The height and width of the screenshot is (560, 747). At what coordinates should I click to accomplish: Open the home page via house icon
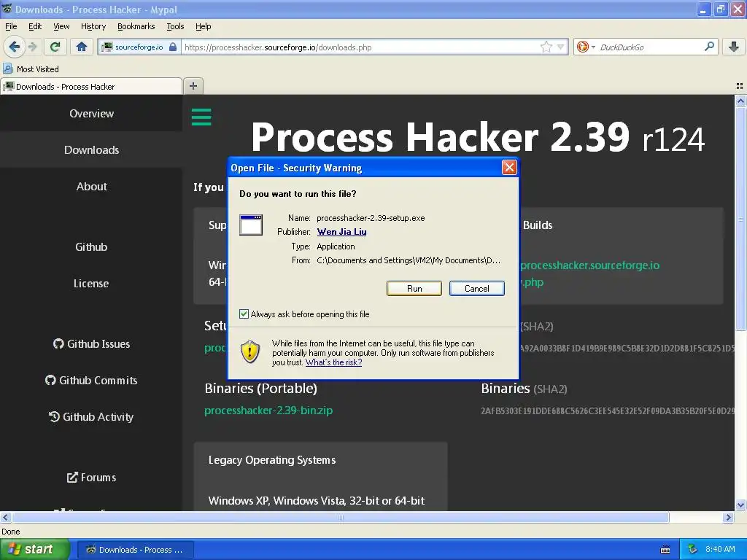pyautogui.click(x=82, y=47)
